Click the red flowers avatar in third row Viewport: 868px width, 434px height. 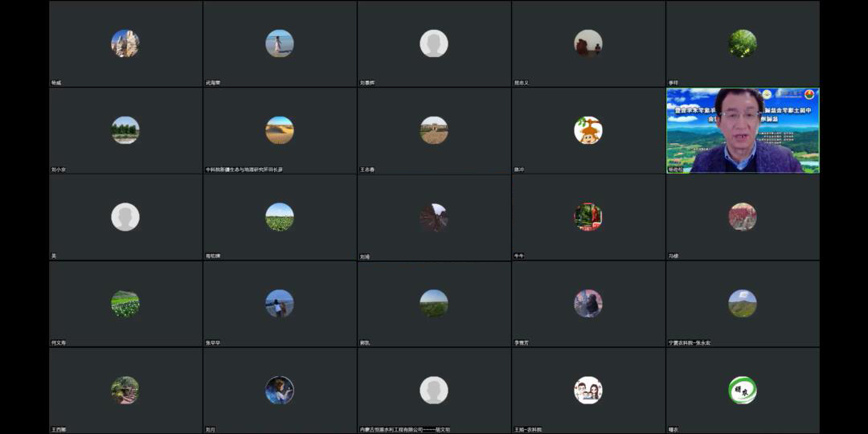[x=743, y=217]
